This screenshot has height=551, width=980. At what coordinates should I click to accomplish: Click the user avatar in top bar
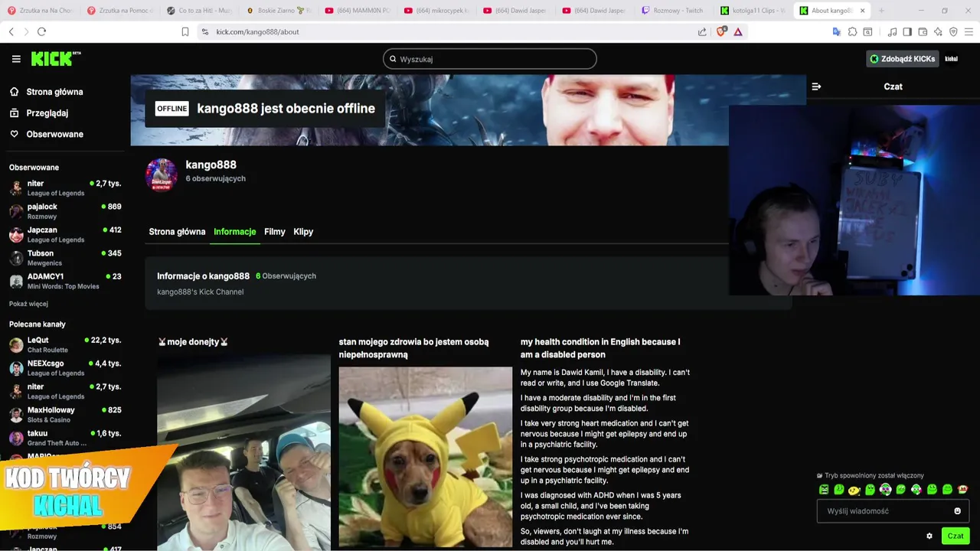(952, 59)
